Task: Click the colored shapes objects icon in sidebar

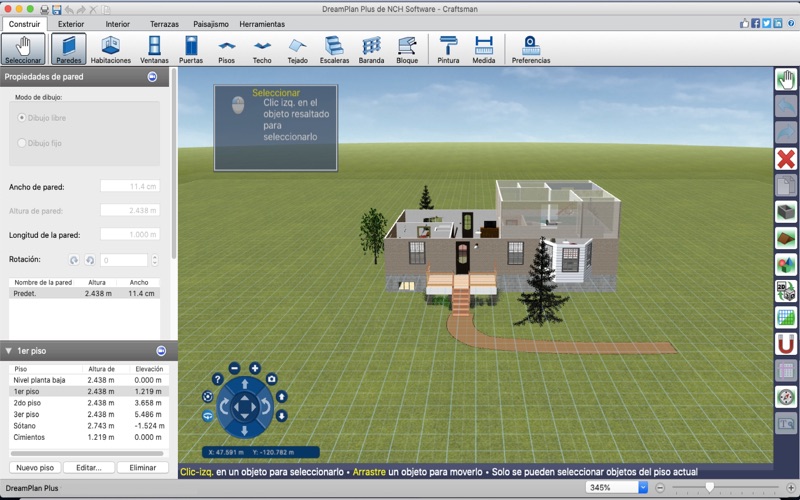Action: (786, 265)
